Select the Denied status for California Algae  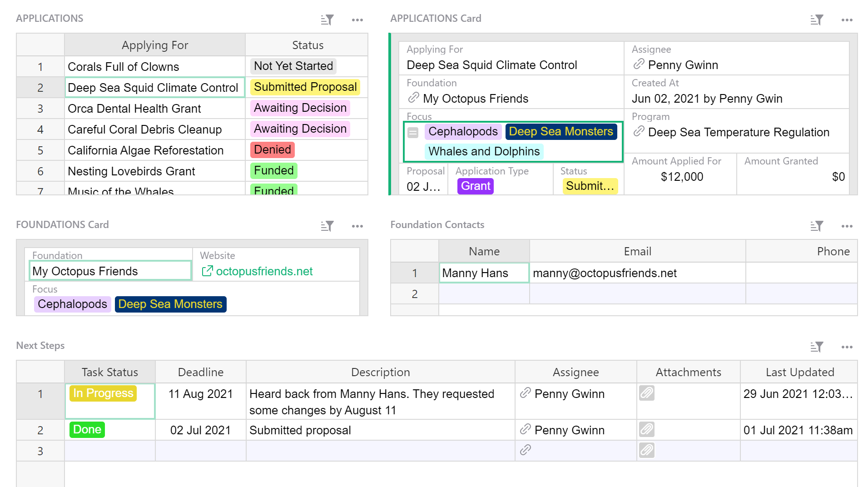tap(273, 150)
